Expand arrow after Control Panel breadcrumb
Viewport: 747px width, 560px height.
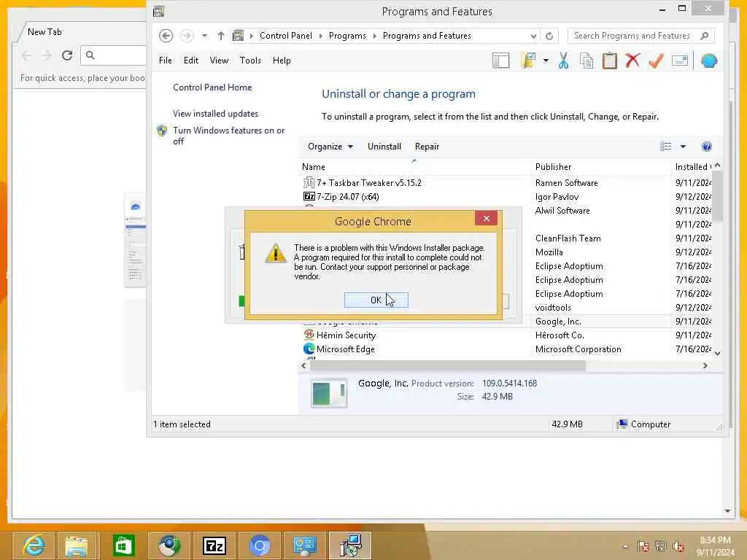[320, 36]
